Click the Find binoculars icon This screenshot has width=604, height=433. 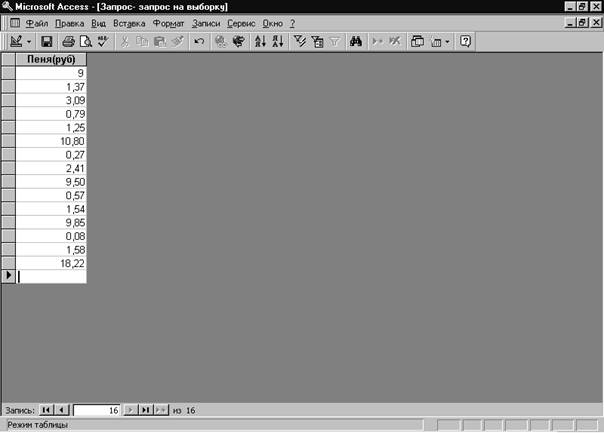coord(356,41)
